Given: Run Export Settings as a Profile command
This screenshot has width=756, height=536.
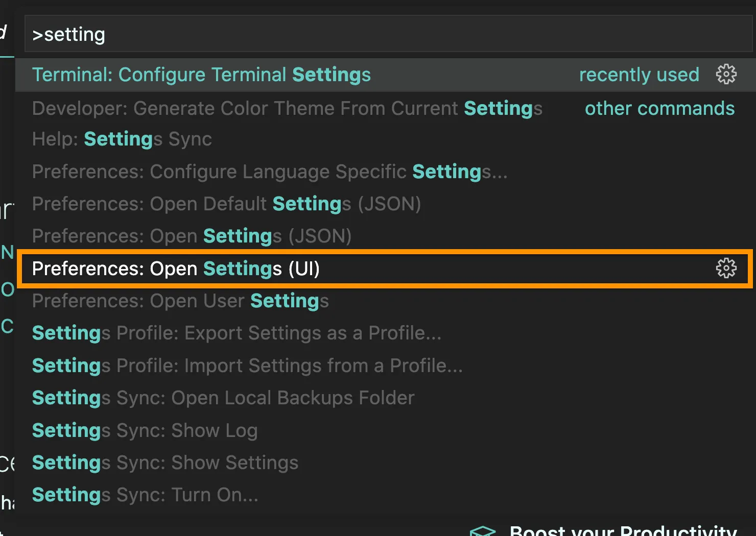Looking at the screenshot, I should coord(237,333).
